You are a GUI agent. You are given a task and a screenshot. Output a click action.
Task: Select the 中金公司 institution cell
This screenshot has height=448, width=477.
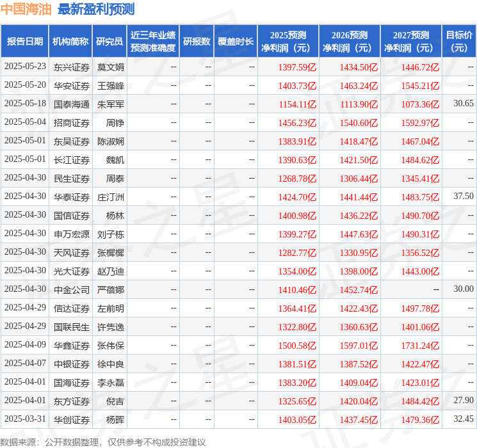coord(72,289)
